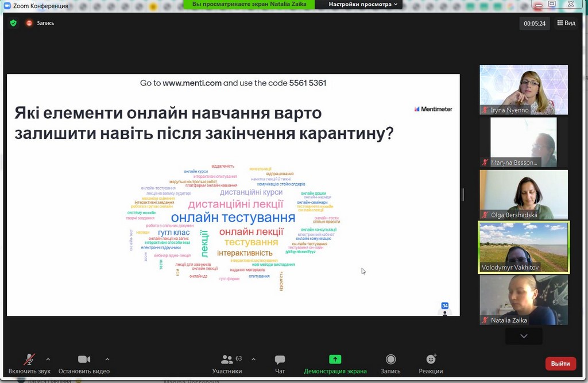Expand participants options arrow

point(253,359)
